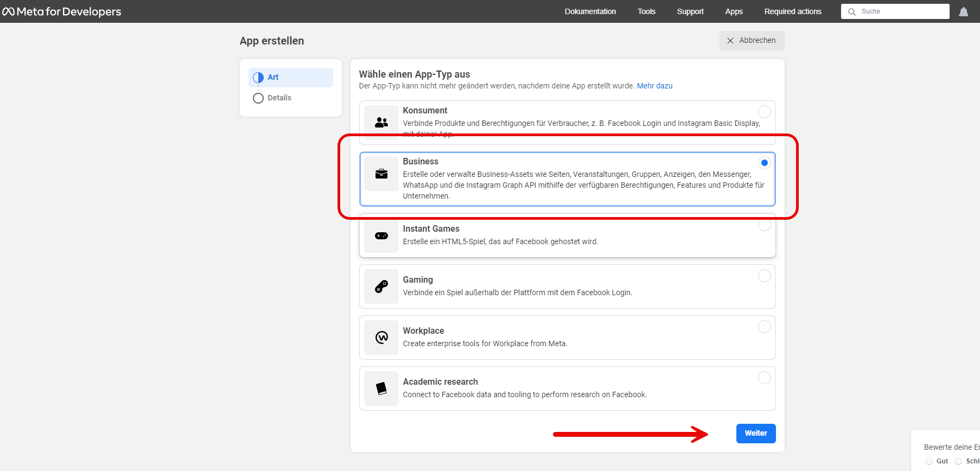Screen dimensions: 980x471
Task: Click the Abbrechen button
Action: (x=752, y=41)
